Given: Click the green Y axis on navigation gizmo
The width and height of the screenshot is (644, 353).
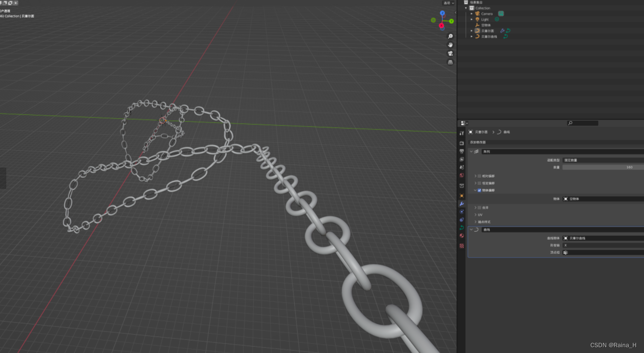Looking at the screenshot, I should pos(452,21).
